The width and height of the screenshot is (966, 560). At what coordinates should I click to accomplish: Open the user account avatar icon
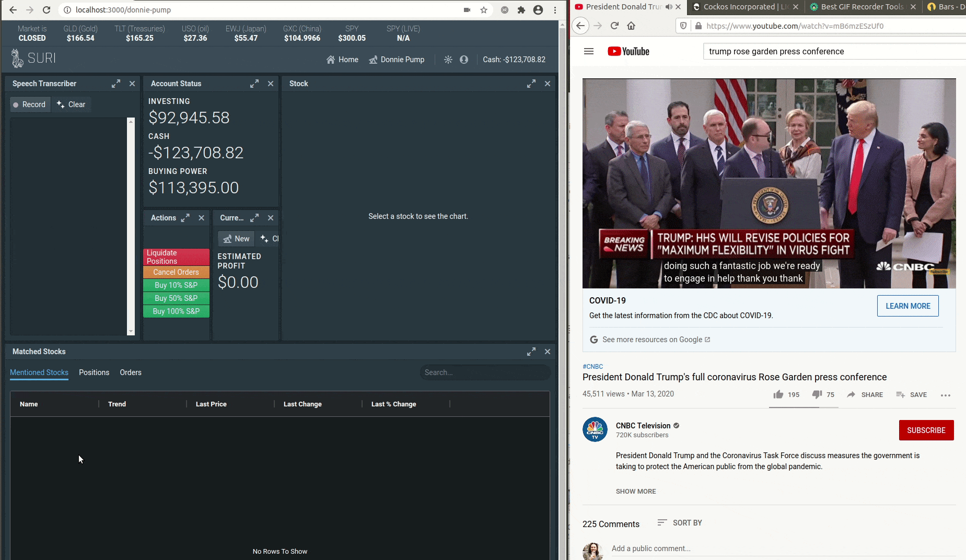click(464, 60)
